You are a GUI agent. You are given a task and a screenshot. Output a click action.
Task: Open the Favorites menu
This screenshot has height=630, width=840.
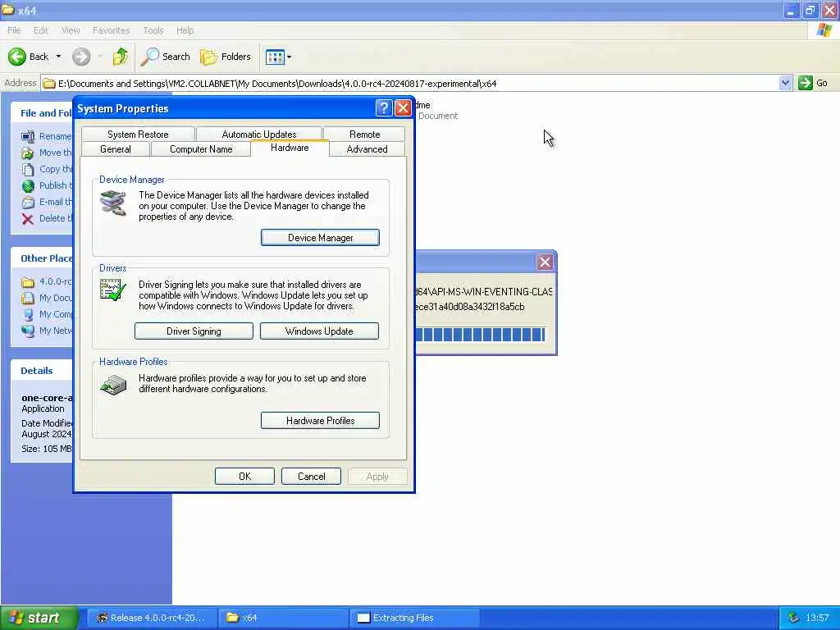(x=111, y=30)
